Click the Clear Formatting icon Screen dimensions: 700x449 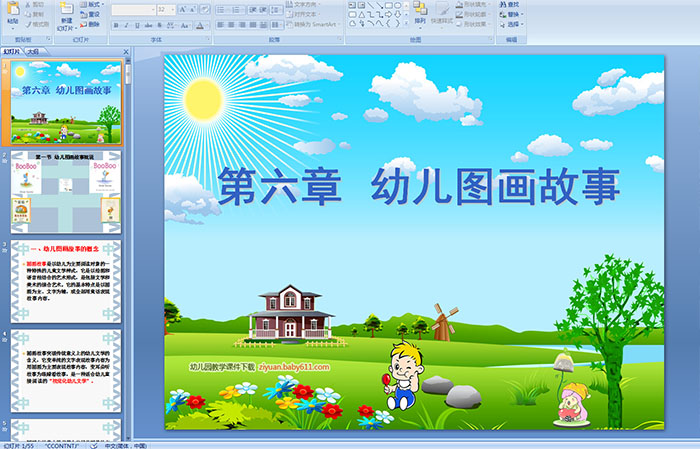205,9
